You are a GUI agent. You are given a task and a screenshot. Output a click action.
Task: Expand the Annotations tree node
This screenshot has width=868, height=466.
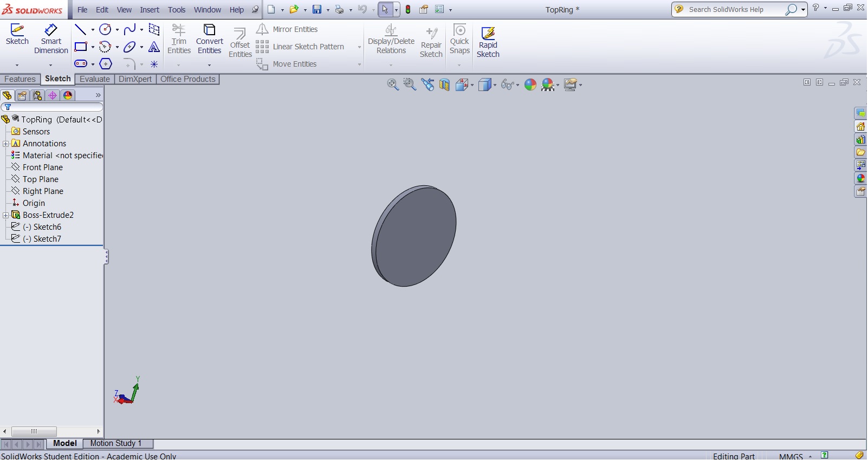click(6, 144)
